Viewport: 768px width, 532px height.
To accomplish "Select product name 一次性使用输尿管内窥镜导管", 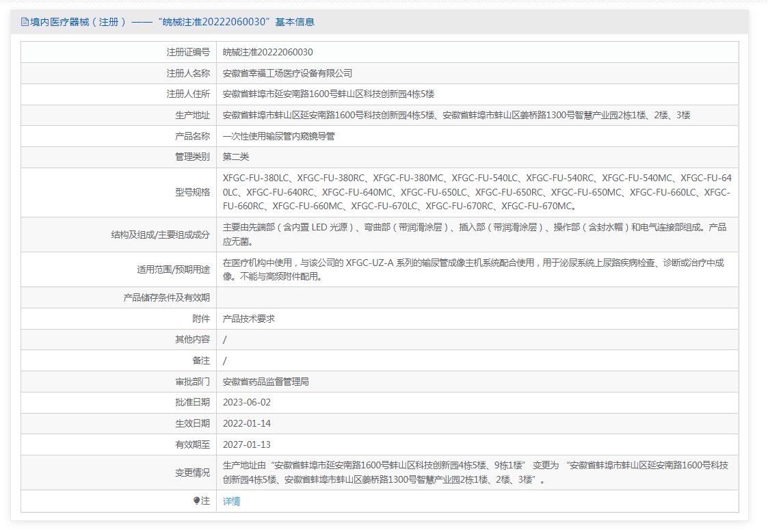I will pos(278,136).
